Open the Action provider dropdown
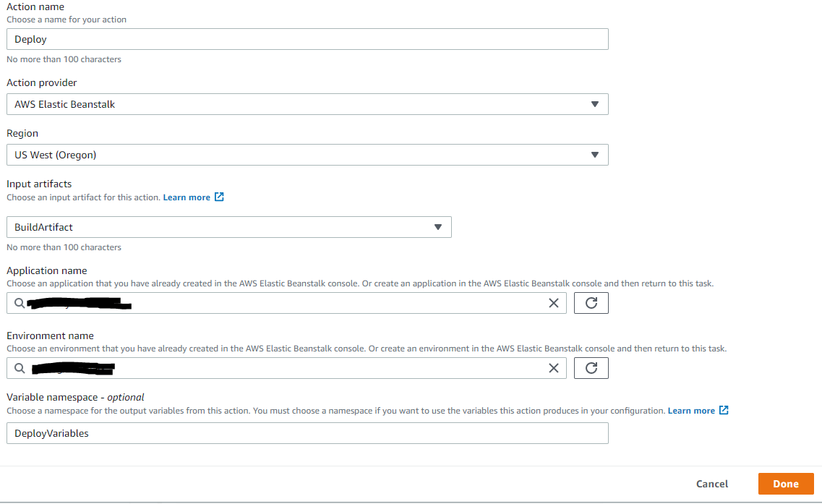 point(307,104)
